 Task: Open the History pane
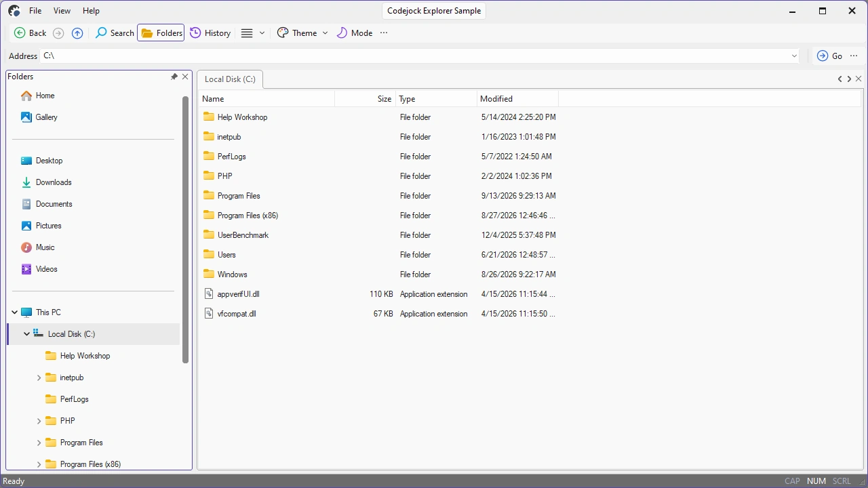pos(210,33)
